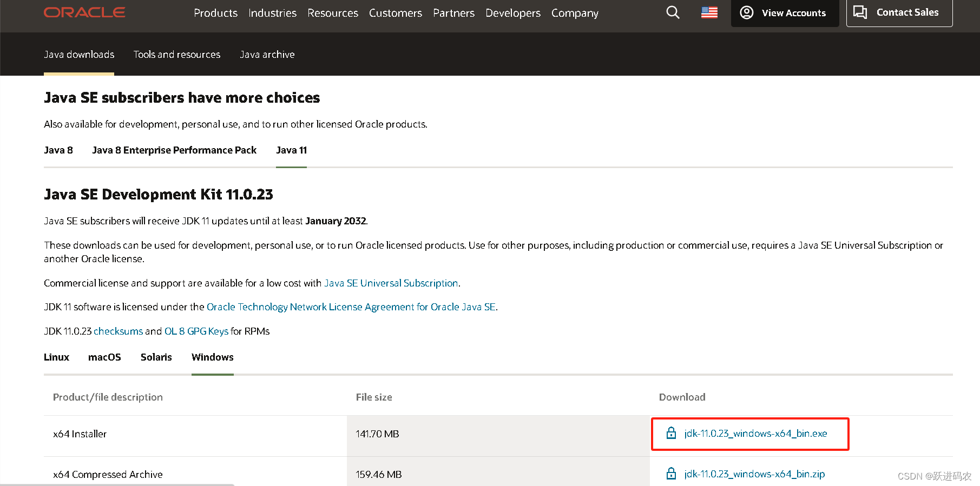
Task: Click the Java SE Development Kit 11.0.23 heading
Action: [159, 195]
